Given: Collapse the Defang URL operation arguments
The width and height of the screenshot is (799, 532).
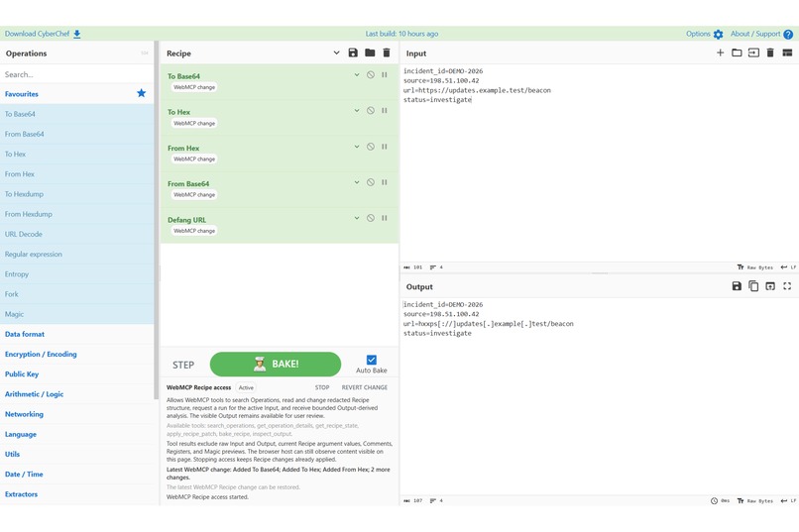Looking at the screenshot, I should coord(357,218).
